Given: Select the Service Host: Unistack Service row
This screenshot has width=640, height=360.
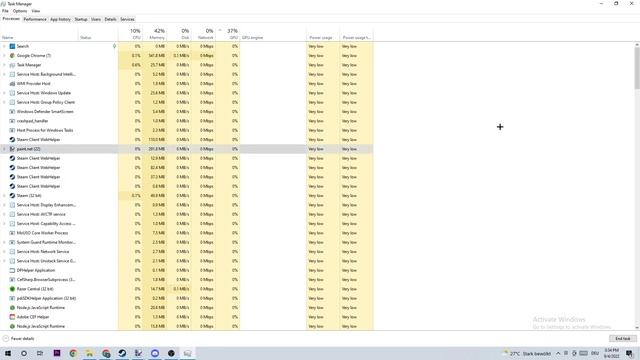Looking at the screenshot, I should tap(187, 261).
